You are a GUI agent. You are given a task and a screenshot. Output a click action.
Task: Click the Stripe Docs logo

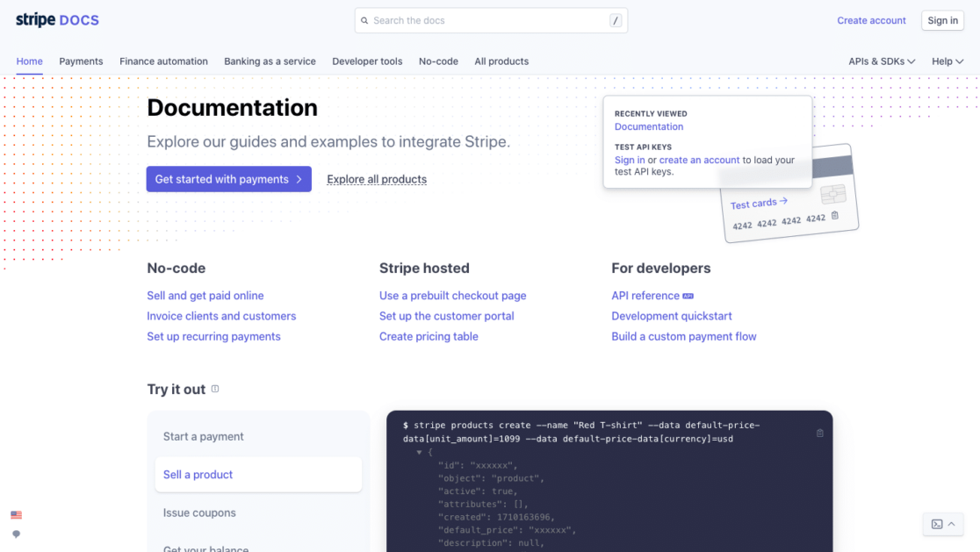point(57,20)
